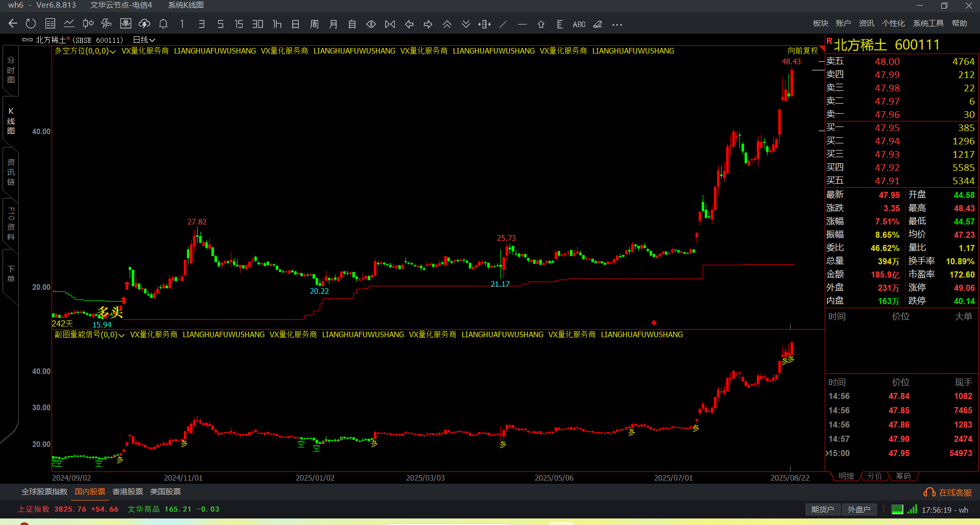
Task: Switch to 筹码 tab in the trade panel
Action: click(x=903, y=476)
